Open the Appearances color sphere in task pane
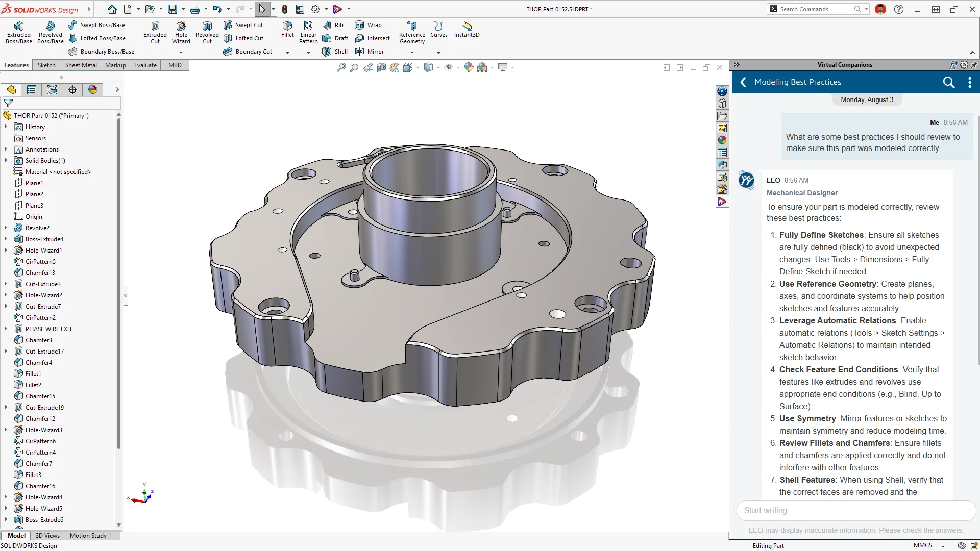The height and width of the screenshot is (551, 980). pyautogui.click(x=722, y=140)
